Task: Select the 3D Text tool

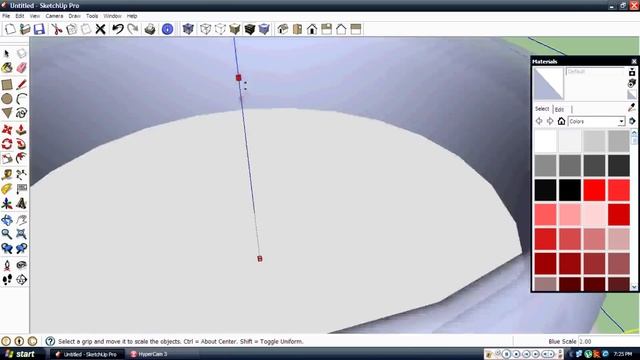Action: [x=22, y=203]
